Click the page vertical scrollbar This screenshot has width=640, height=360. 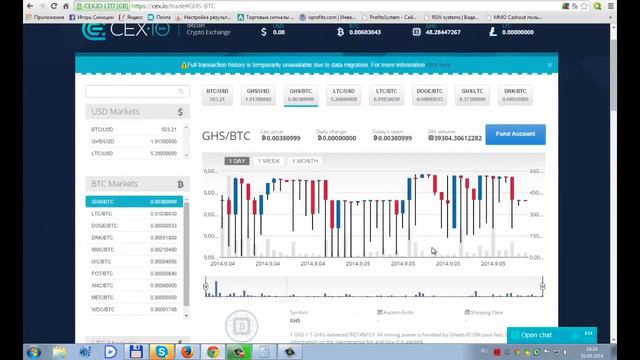pyautogui.click(x=613, y=75)
